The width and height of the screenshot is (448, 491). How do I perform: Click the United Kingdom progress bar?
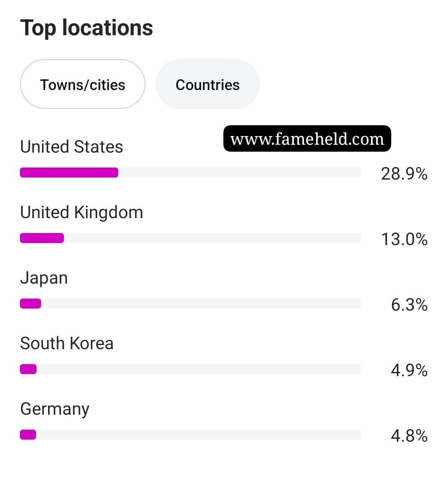point(190,238)
